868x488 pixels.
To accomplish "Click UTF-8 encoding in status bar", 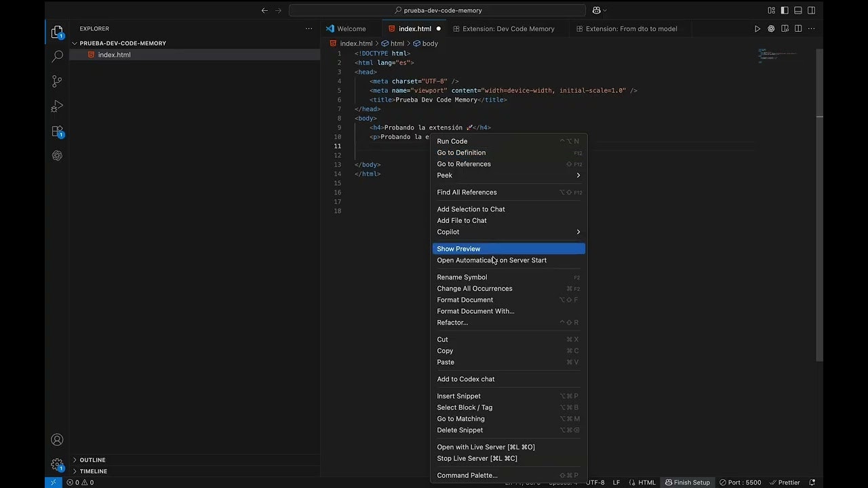I will [x=595, y=483].
